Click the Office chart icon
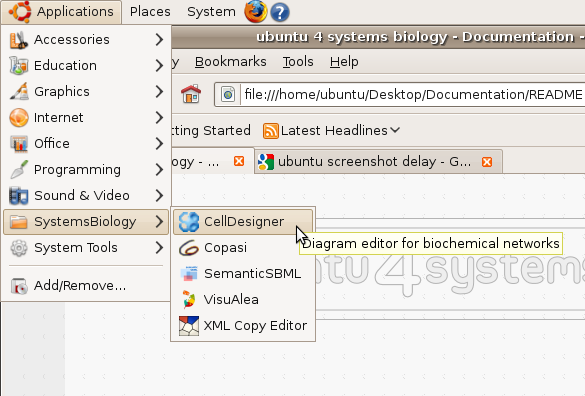Image resolution: width=585 pixels, height=396 pixels. tap(19, 144)
